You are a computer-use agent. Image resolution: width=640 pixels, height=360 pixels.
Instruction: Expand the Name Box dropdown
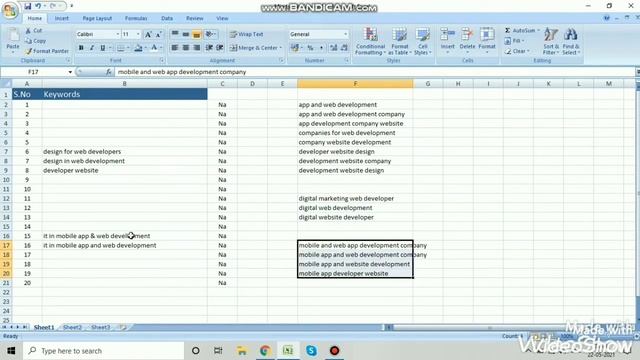pyautogui.click(x=70, y=72)
